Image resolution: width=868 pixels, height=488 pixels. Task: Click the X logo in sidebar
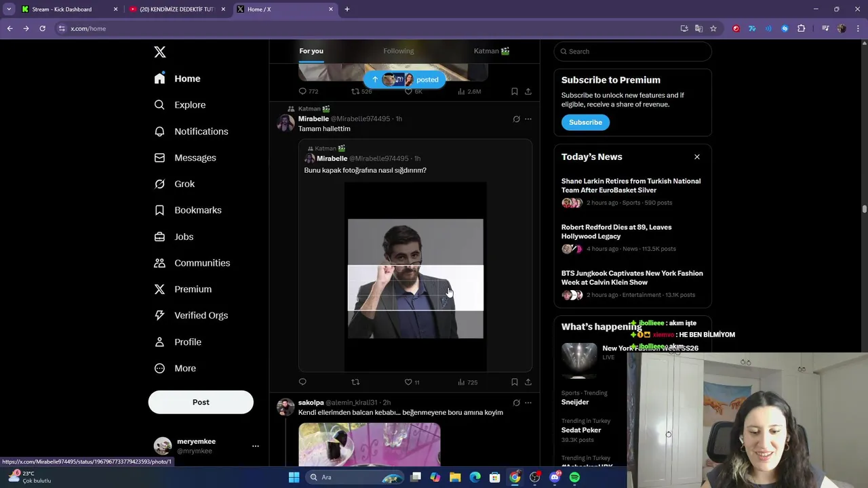click(160, 52)
